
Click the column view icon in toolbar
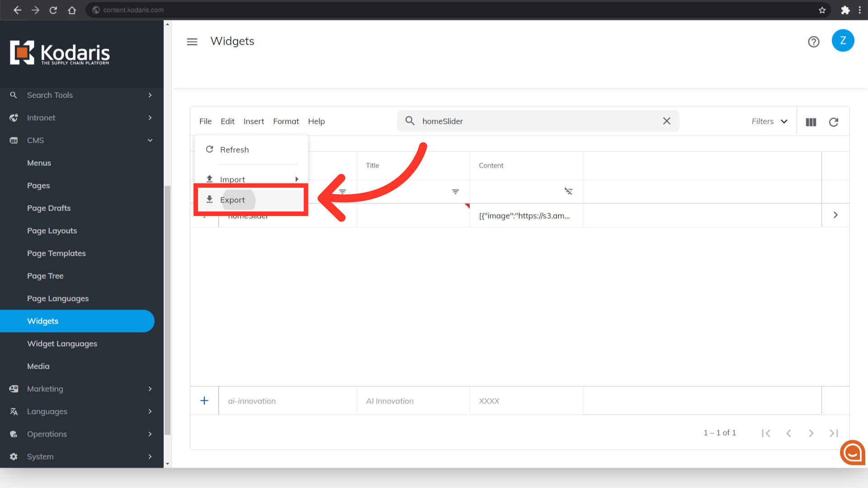pos(811,122)
